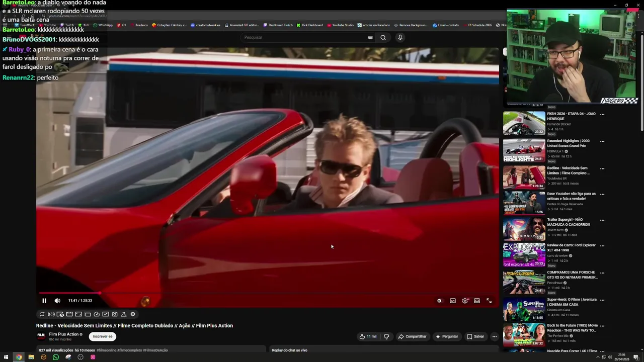644x362 pixels.
Task: Focus the Pesquisar search field
Action: 304,37
